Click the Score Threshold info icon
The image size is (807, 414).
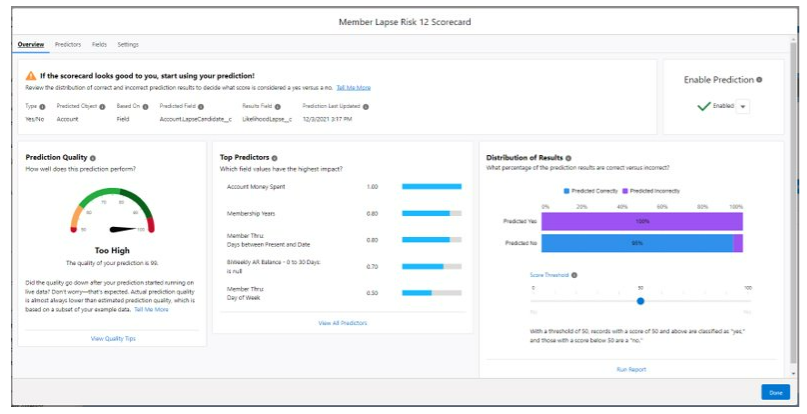point(574,275)
